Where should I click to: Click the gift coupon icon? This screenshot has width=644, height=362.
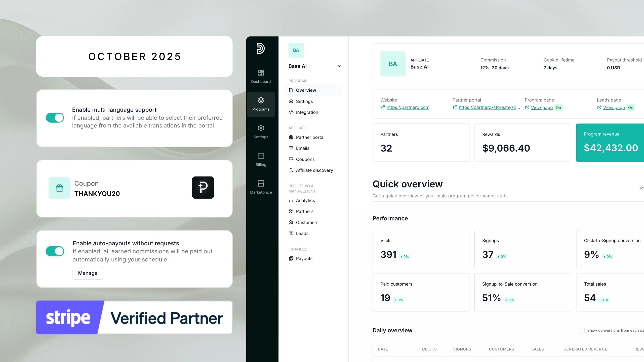pyautogui.click(x=59, y=188)
